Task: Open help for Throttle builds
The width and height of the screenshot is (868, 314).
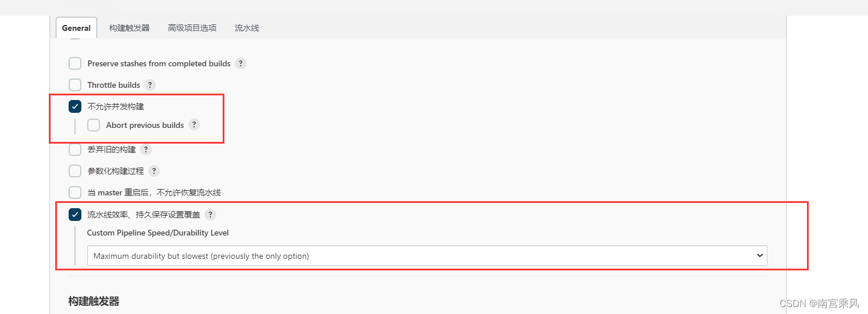Action: coord(150,85)
